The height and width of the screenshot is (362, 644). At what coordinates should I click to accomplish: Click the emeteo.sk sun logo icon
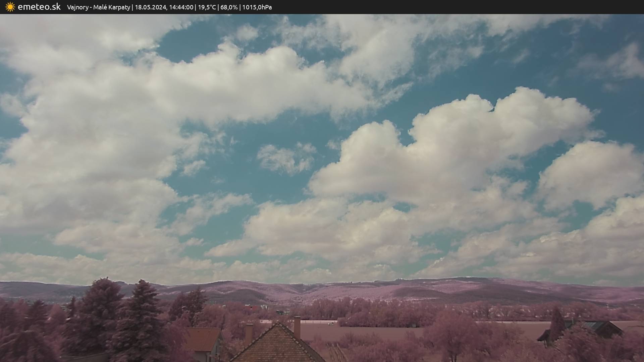(10, 7)
